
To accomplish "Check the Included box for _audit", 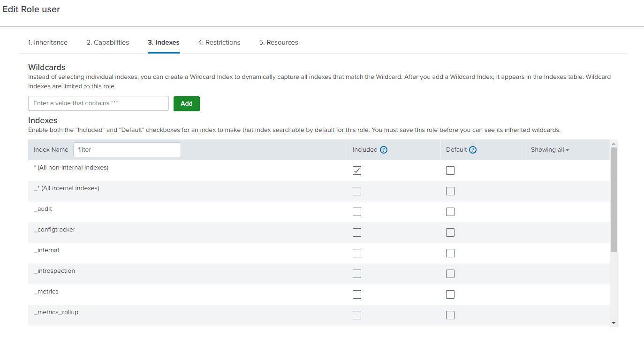I will 357,212.
